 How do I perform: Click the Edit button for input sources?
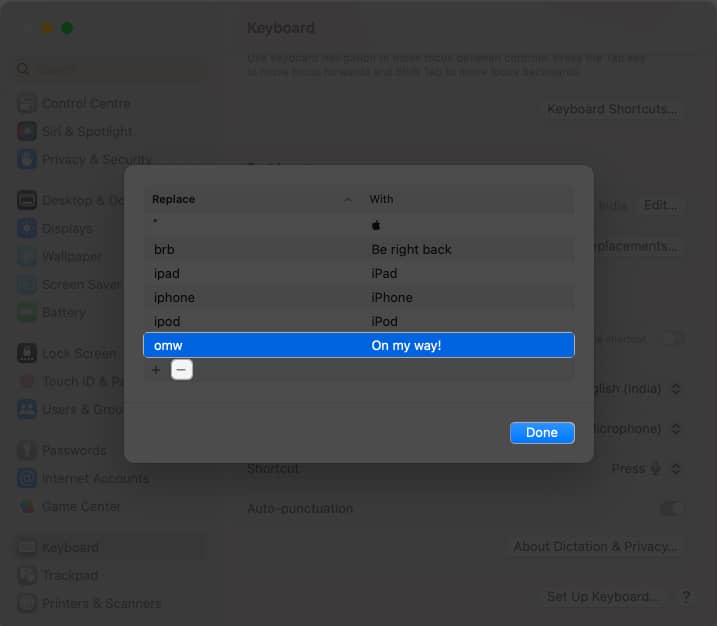pyautogui.click(x=660, y=205)
